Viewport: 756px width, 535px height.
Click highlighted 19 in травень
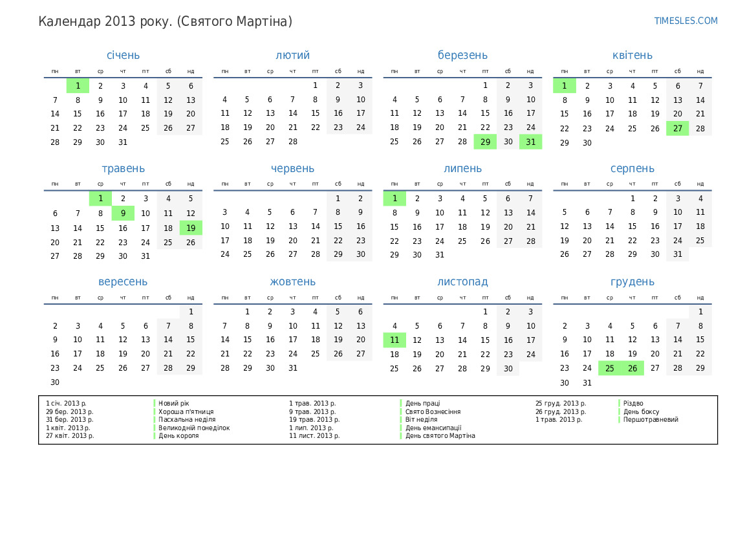[191, 228]
